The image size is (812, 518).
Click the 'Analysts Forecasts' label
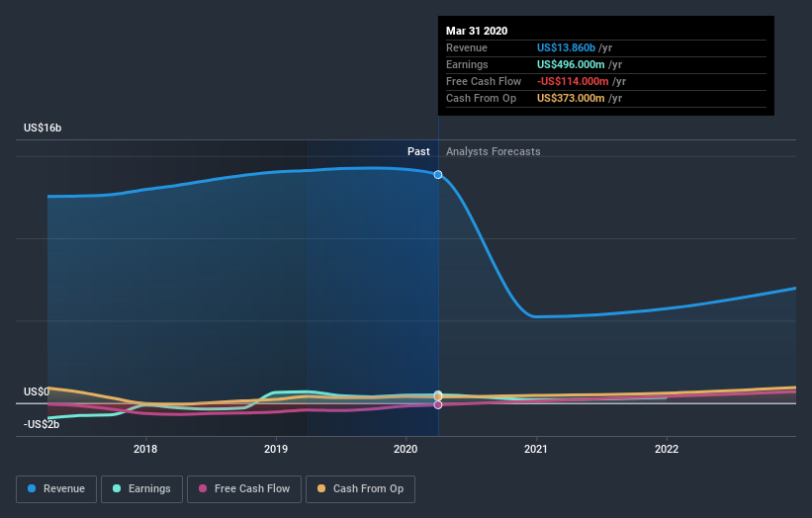pos(493,151)
